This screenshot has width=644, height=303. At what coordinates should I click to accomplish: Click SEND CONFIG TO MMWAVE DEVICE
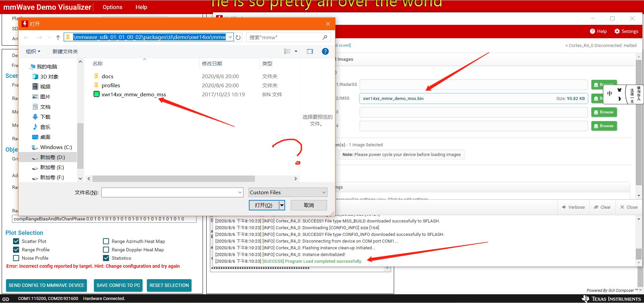point(47,285)
